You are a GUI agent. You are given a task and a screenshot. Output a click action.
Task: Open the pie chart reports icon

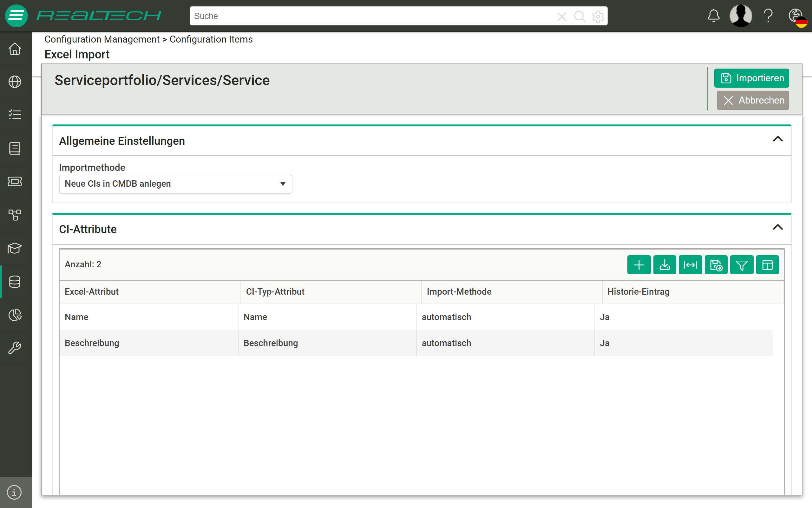15,315
